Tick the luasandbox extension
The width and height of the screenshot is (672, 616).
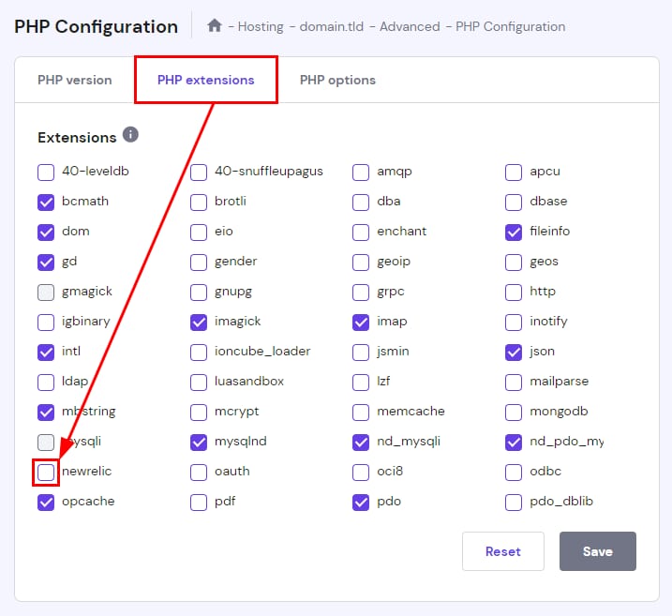[x=199, y=382]
